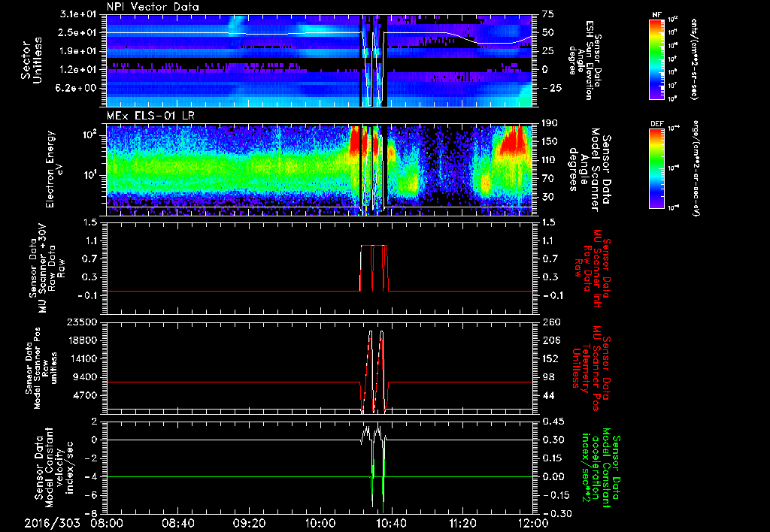Click the '44' telemetry axis value
This screenshot has width=770, height=532.
pyautogui.click(x=548, y=395)
